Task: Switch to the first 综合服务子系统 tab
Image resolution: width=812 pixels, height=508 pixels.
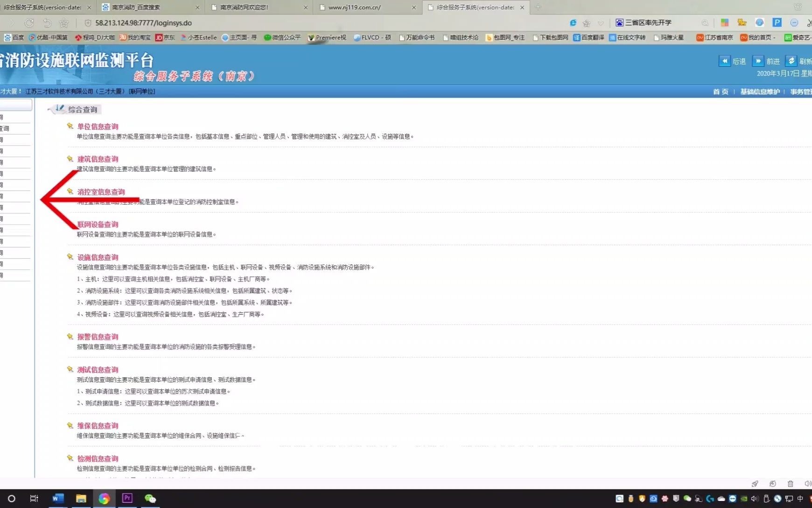Action: pos(47,7)
